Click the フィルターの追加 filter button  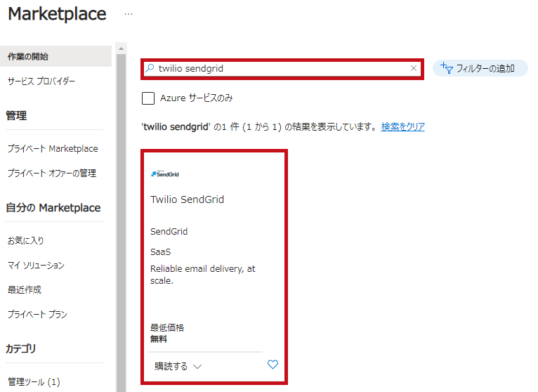pyautogui.click(x=480, y=68)
